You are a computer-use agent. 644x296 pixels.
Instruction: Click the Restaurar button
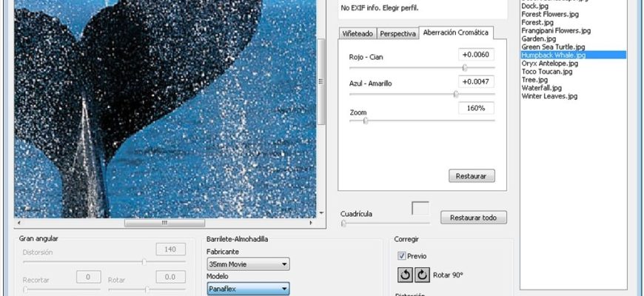pyautogui.click(x=472, y=175)
